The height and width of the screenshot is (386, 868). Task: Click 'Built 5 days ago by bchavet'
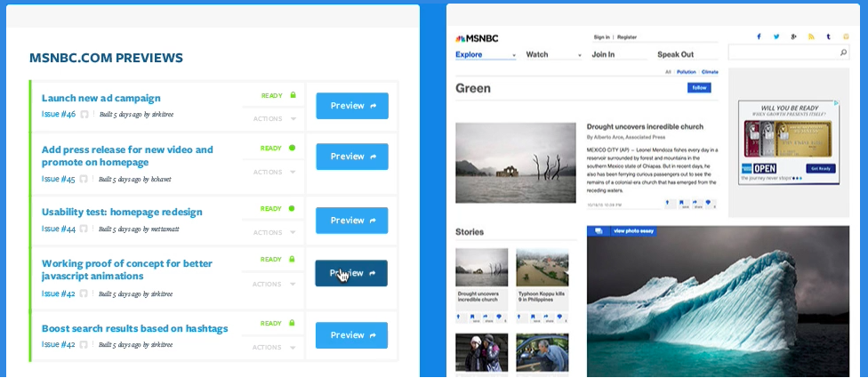pos(135,180)
